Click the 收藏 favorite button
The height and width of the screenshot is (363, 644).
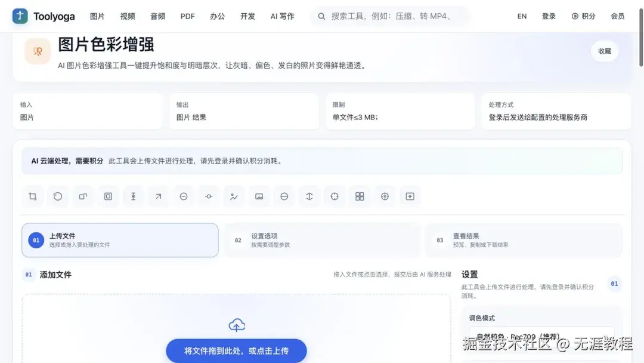click(605, 51)
